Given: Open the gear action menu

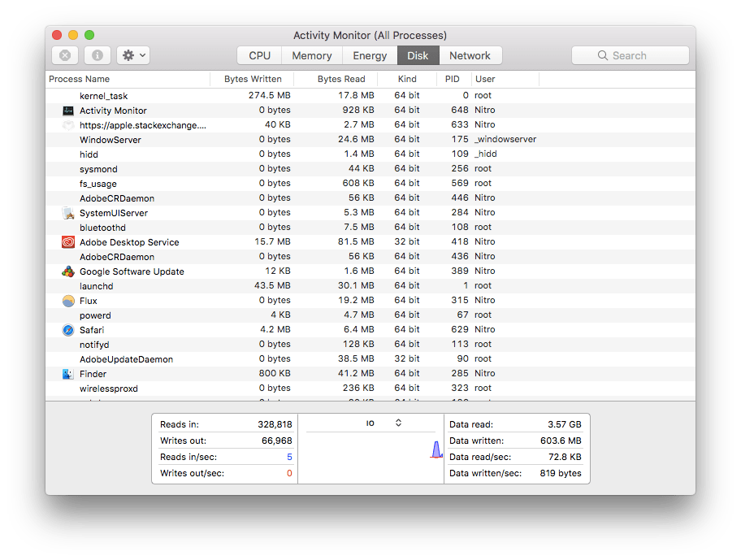Looking at the screenshot, I should (x=134, y=55).
